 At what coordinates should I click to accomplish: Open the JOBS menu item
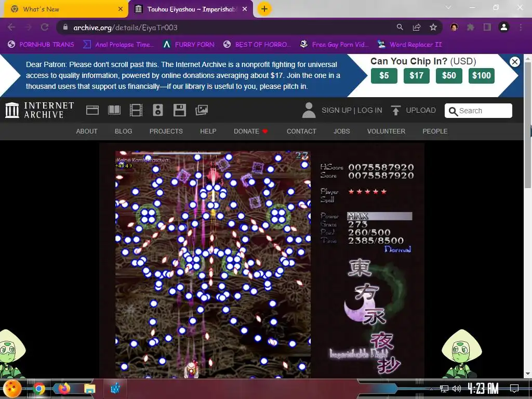pos(342,131)
